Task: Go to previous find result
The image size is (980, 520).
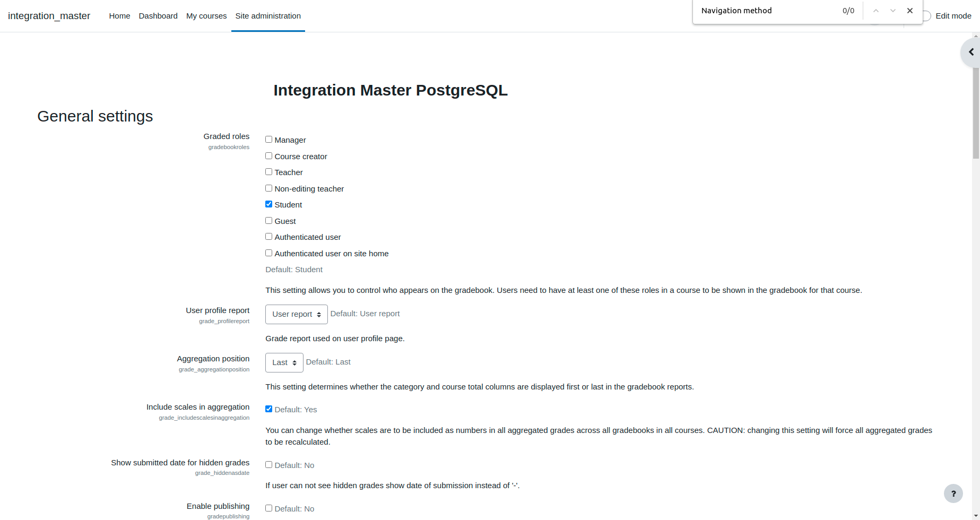Action: click(876, 11)
